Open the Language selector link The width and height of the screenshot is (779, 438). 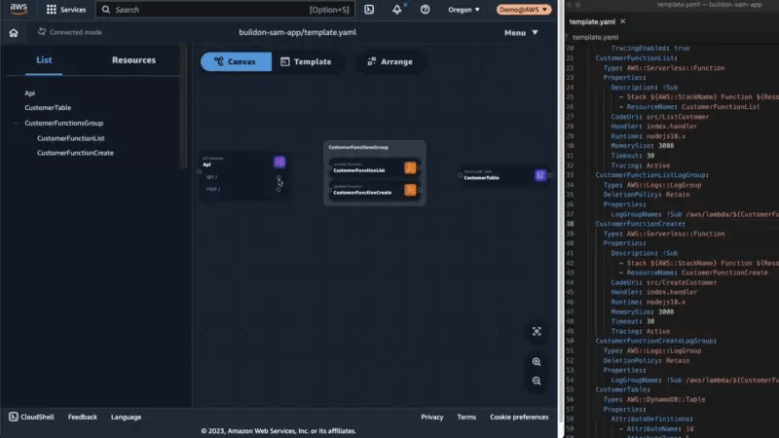pos(126,417)
